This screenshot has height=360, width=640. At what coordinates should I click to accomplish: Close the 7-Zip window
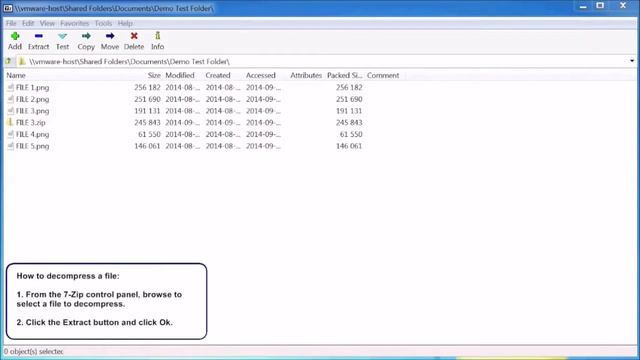(623, 6)
